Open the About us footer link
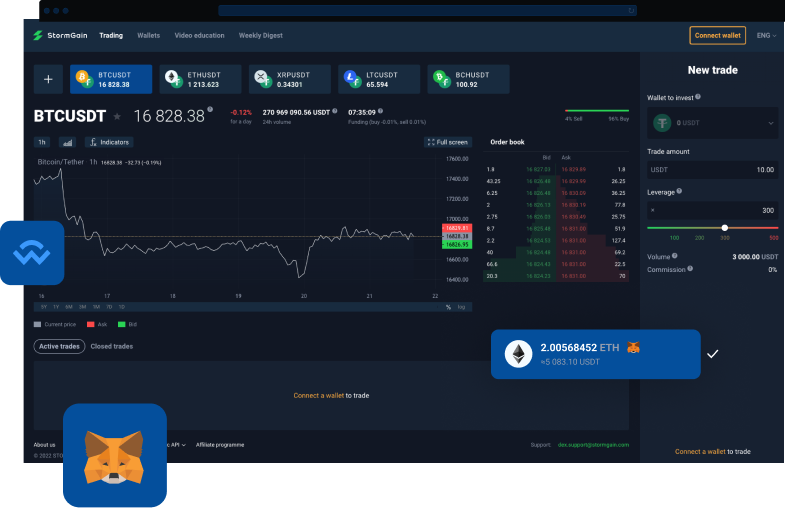This screenshot has height=508, width=785. 45,444
